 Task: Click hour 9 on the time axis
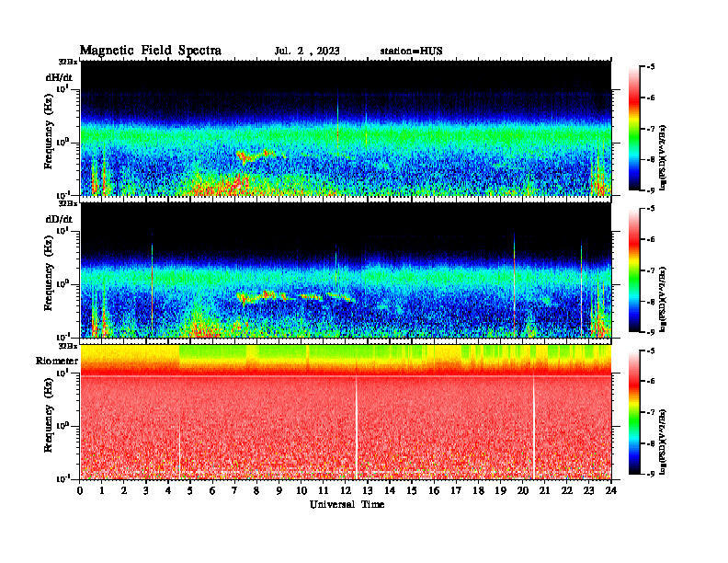click(279, 491)
